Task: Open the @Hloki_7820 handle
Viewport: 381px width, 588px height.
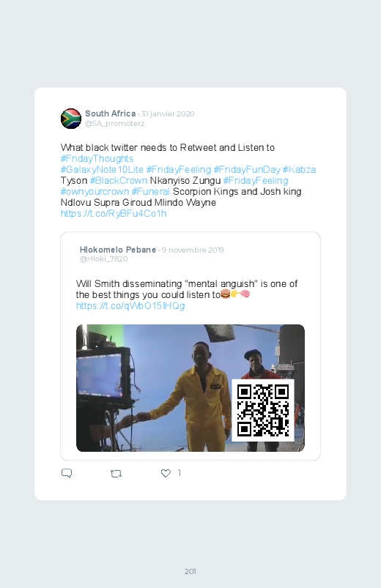Action: pos(103,258)
